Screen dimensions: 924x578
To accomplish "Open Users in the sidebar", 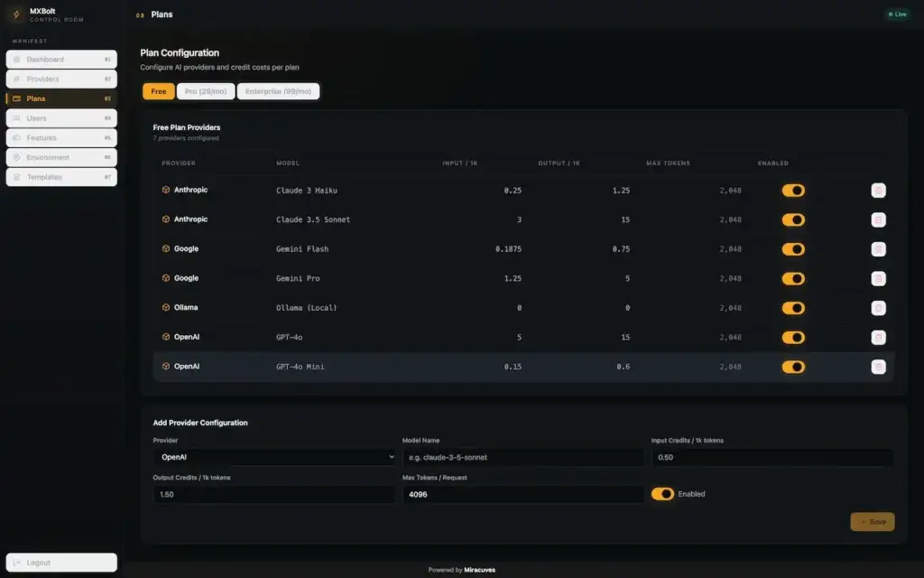I will [61, 118].
